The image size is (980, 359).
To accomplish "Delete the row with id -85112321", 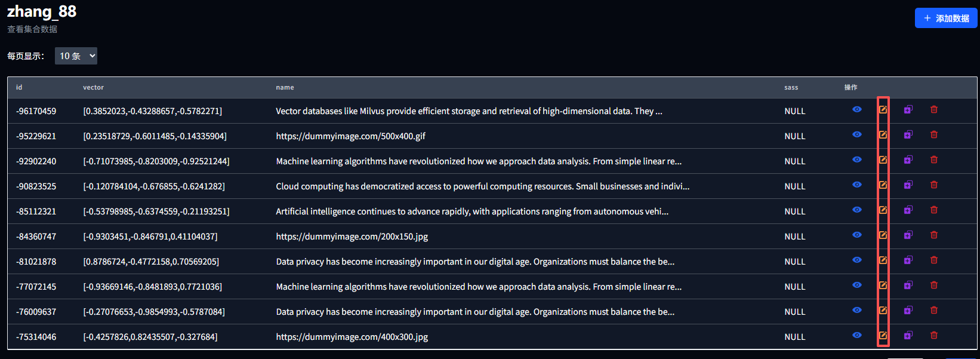I will [x=934, y=210].
